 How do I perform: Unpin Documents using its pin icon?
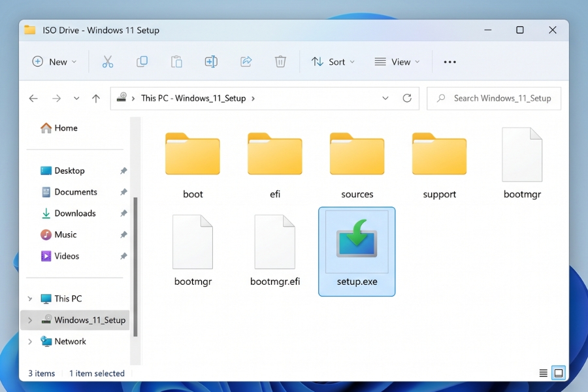[x=123, y=192]
